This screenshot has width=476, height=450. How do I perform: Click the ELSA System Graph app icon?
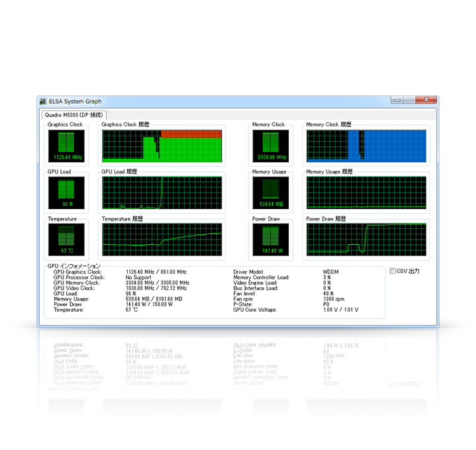[x=44, y=101]
